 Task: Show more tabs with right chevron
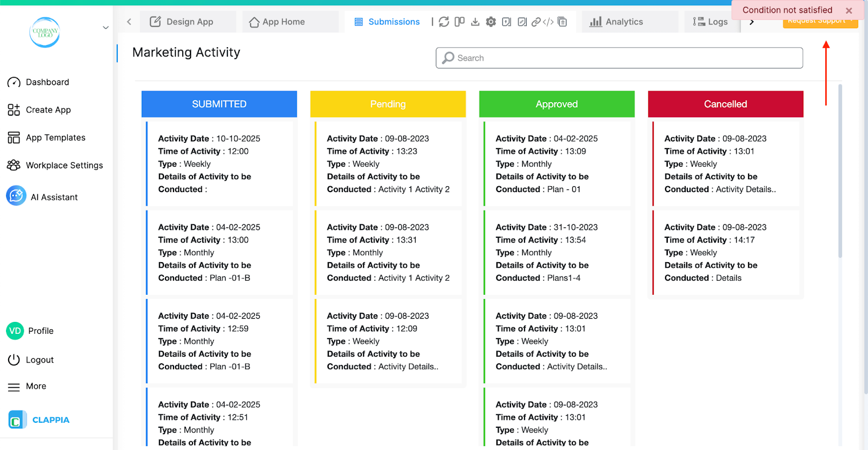[x=751, y=22]
